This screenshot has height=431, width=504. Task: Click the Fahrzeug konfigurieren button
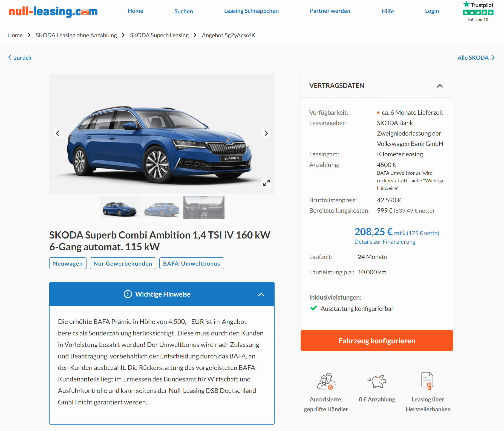pos(377,340)
